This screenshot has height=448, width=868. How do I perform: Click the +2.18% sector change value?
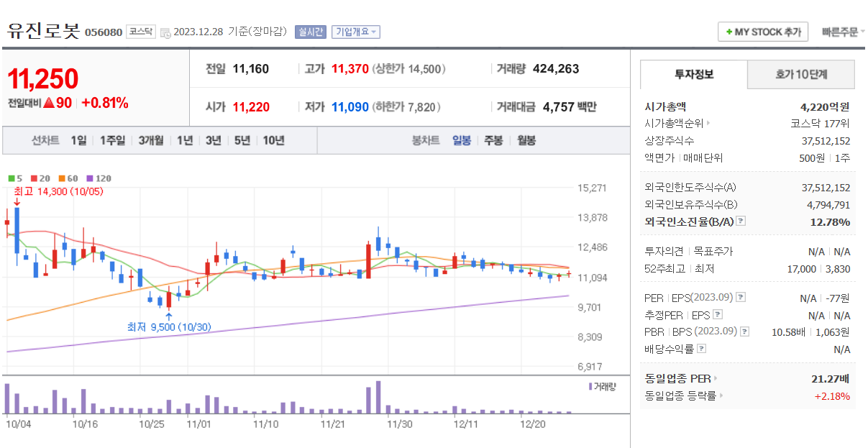point(832,396)
